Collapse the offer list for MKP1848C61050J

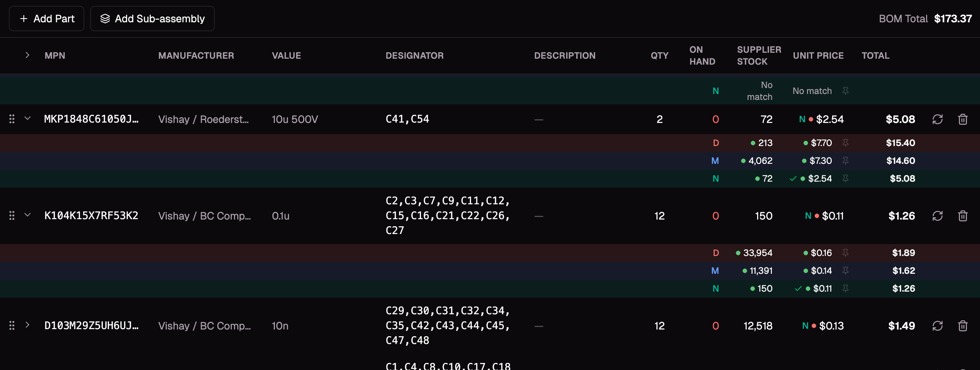point(27,119)
